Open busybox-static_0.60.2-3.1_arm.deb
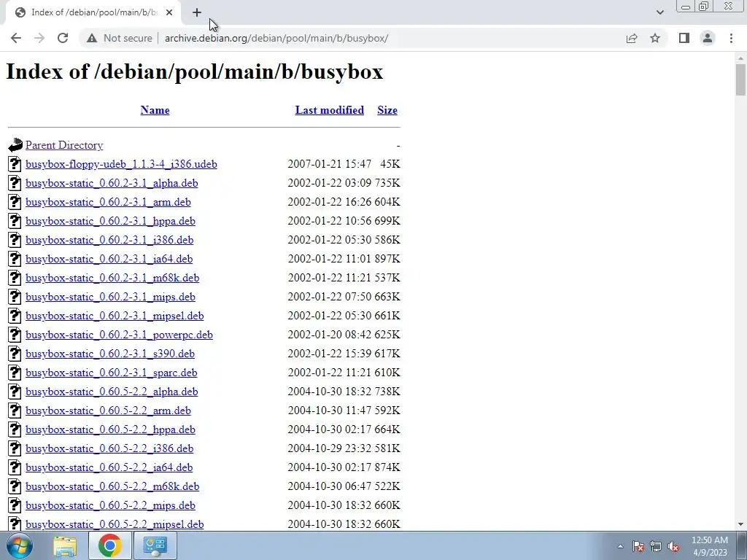The image size is (747, 560). tap(108, 202)
